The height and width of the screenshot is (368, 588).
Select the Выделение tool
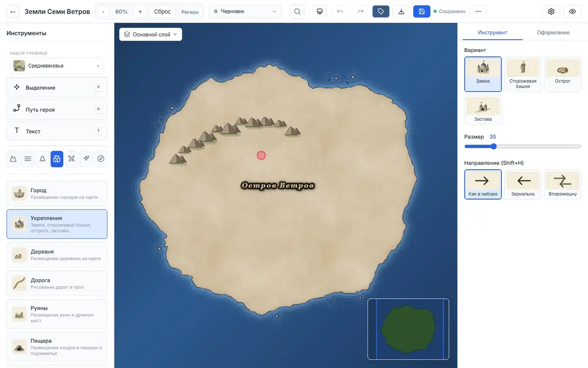coord(57,87)
